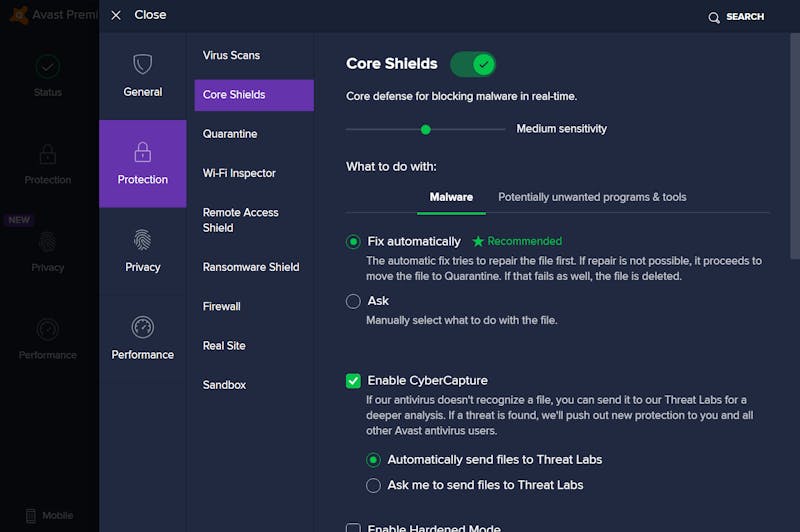The width and height of the screenshot is (800, 532).
Task: Open Remote Access Shield settings
Action: [241, 220]
